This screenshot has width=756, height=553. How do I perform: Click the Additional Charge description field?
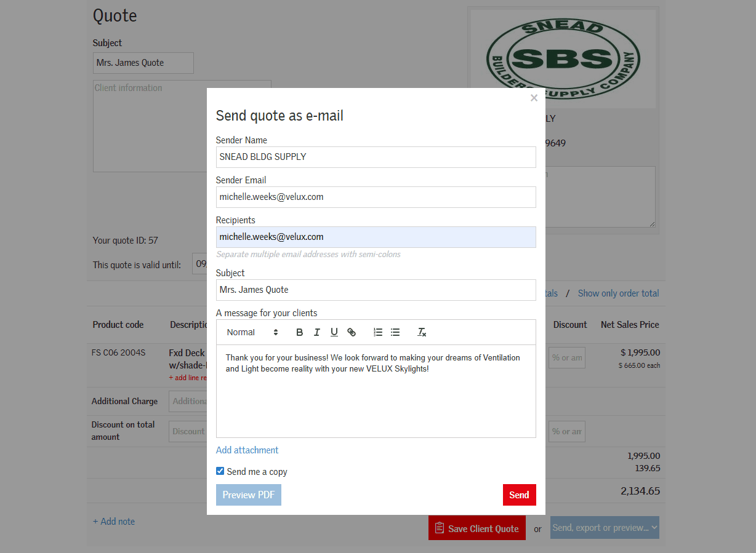coord(188,401)
